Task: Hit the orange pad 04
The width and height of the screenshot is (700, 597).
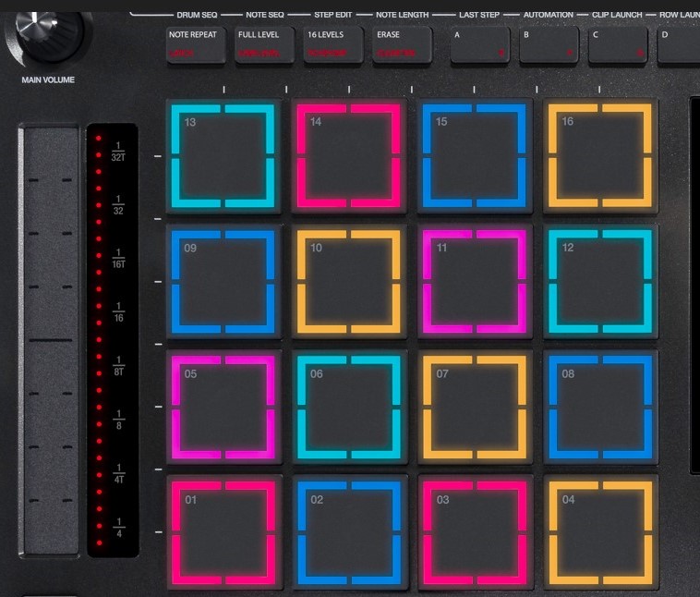Action: (600, 531)
